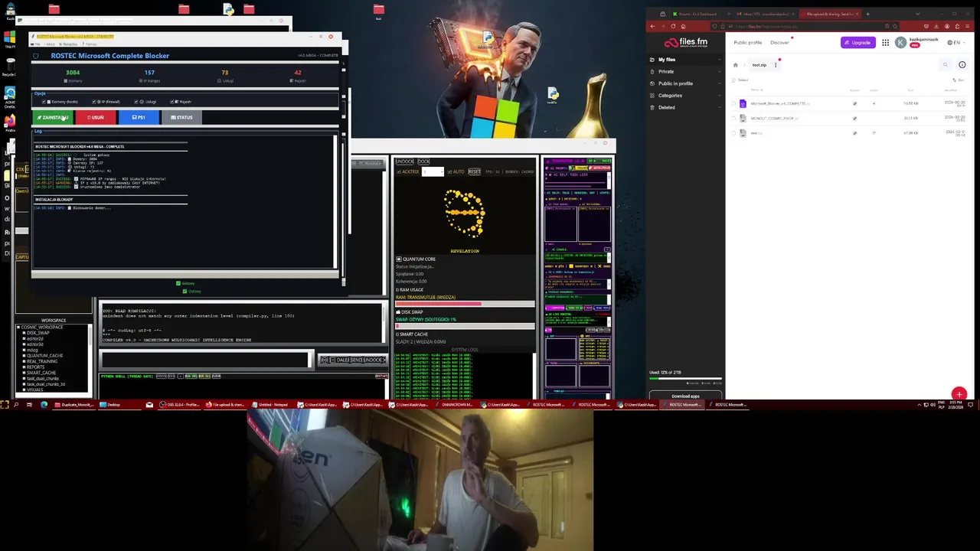
Task: Click the Download apps button
Action: coord(685,396)
